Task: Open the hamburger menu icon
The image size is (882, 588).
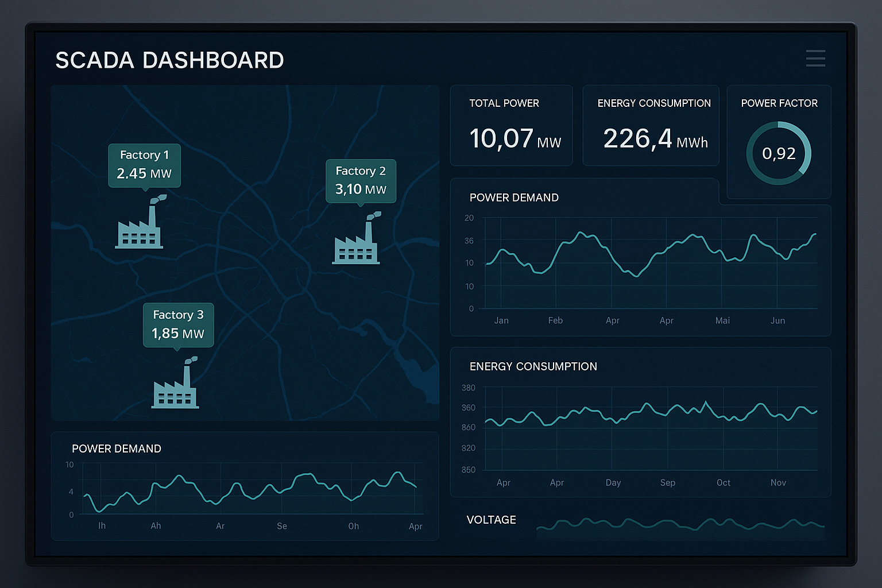Action: coord(815,58)
